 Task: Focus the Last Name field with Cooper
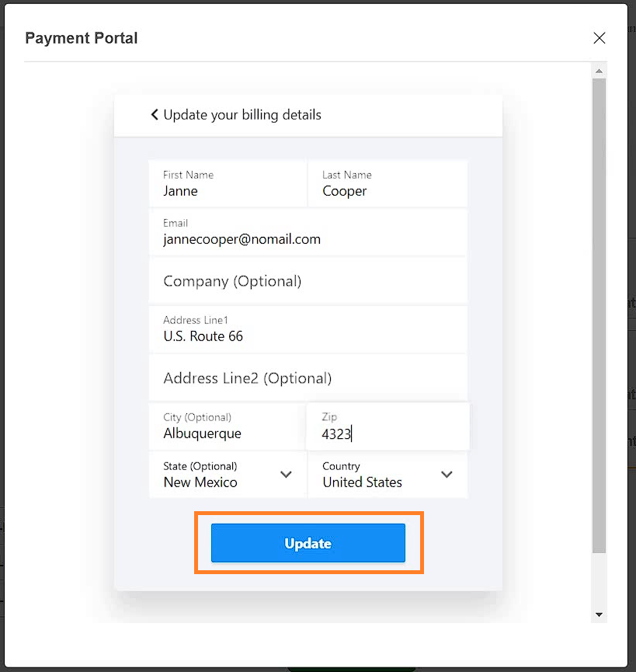pyautogui.click(x=388, y=184)
